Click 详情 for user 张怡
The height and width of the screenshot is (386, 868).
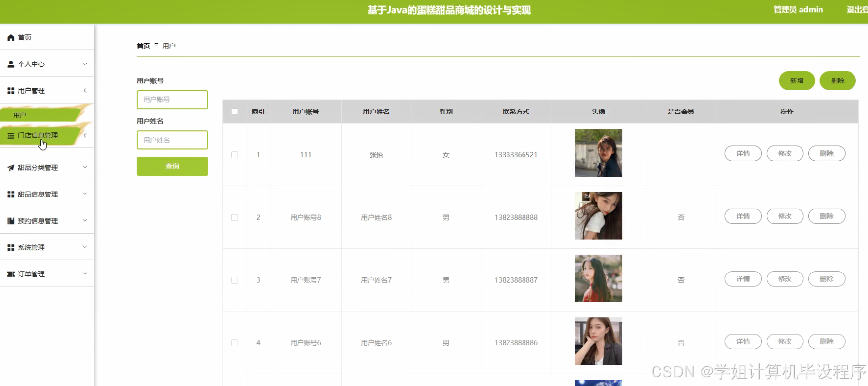tap(743, 153)
